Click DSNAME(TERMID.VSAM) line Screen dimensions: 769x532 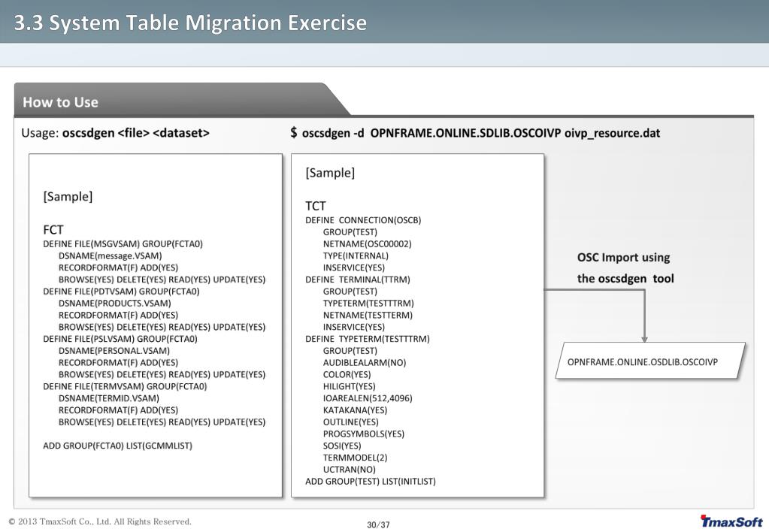pyautogui.click(x=109, y=398)
